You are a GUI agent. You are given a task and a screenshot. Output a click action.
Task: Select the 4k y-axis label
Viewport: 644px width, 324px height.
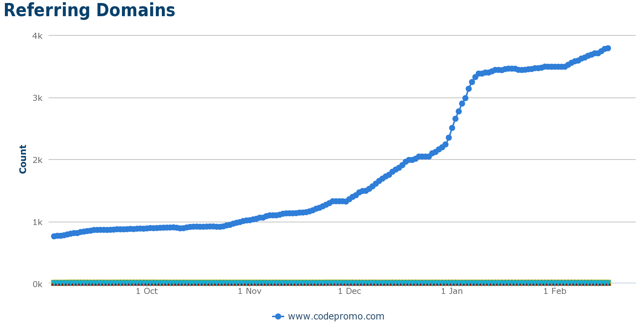coord(37,36)
